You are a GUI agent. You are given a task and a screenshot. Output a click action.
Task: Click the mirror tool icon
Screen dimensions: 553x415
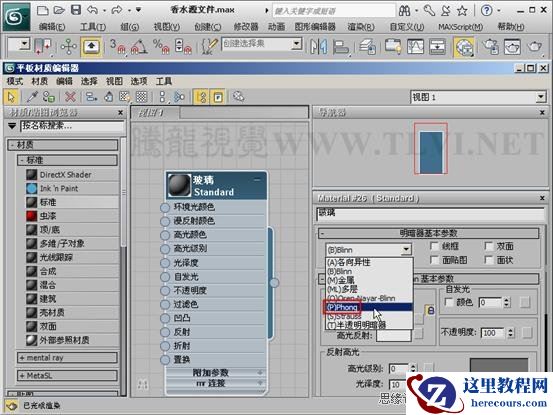(319, 47)
